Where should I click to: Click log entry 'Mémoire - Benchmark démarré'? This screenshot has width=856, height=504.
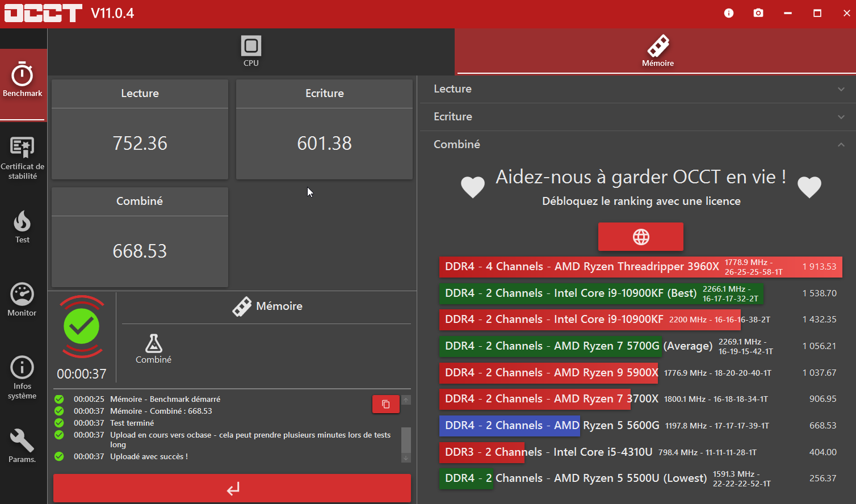coord(165,400)
